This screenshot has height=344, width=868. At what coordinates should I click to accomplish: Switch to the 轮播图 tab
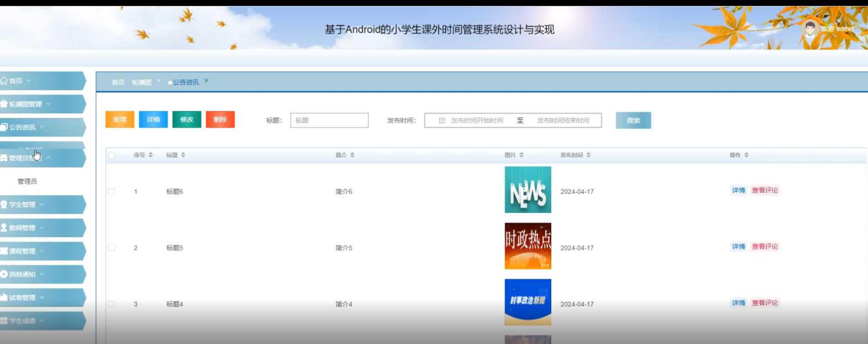pos(142,82)
